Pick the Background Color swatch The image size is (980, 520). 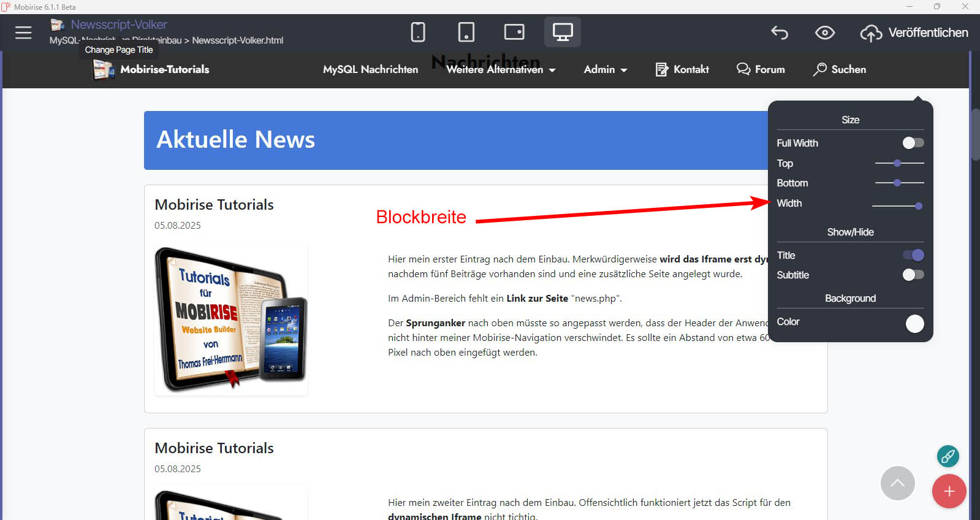point(914,323)
